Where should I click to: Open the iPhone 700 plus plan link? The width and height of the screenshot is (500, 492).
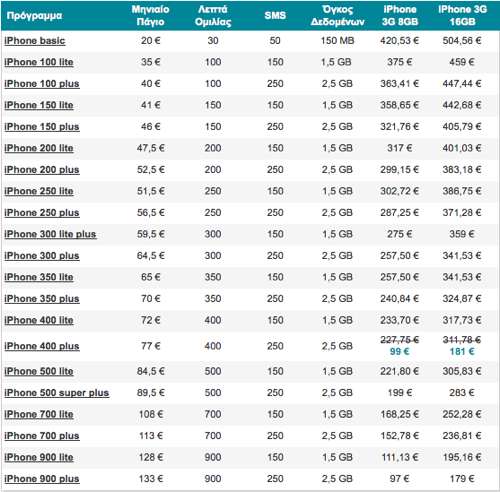(x=42, y=436)
